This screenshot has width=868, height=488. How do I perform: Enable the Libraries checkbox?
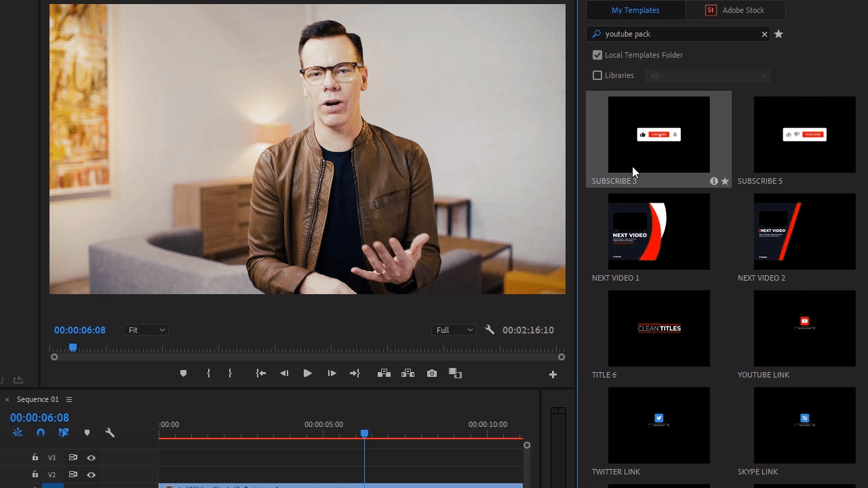point(597,75)
